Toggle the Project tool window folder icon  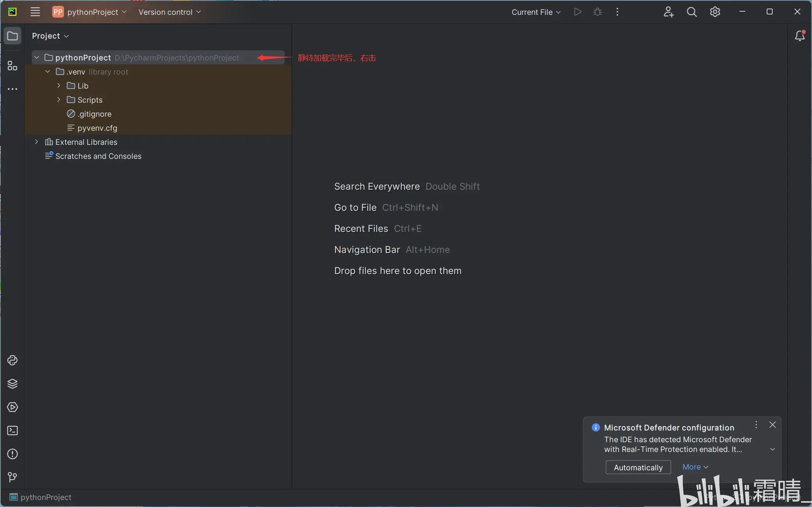[x=12, y=36]
